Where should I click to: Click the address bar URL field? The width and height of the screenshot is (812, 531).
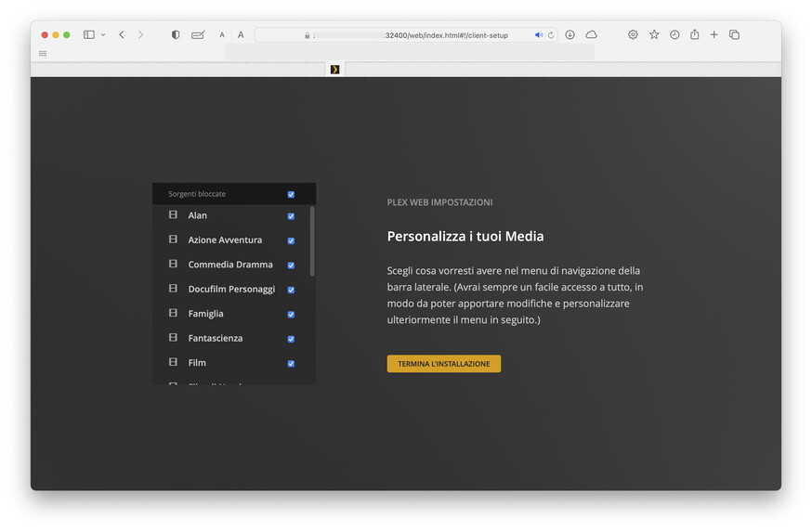405,35
